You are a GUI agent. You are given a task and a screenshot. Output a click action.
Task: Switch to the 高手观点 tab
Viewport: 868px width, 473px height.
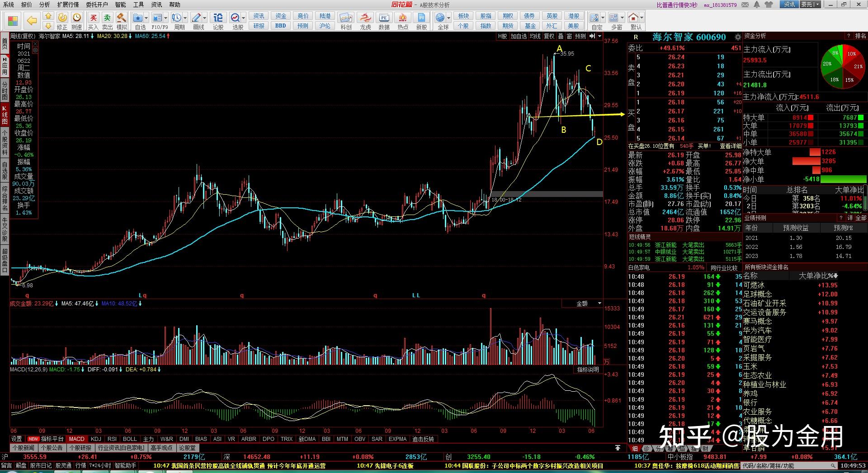tap(161, 448)
